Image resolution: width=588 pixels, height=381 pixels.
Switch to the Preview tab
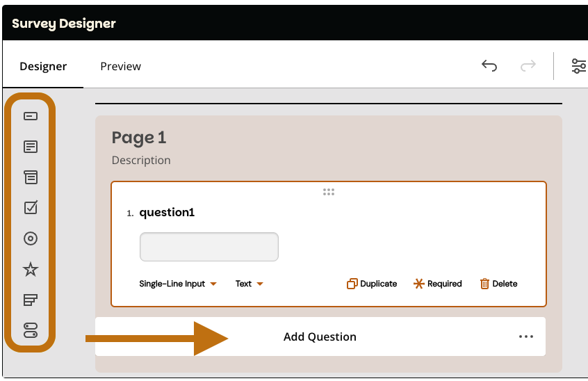coord(120,67)
